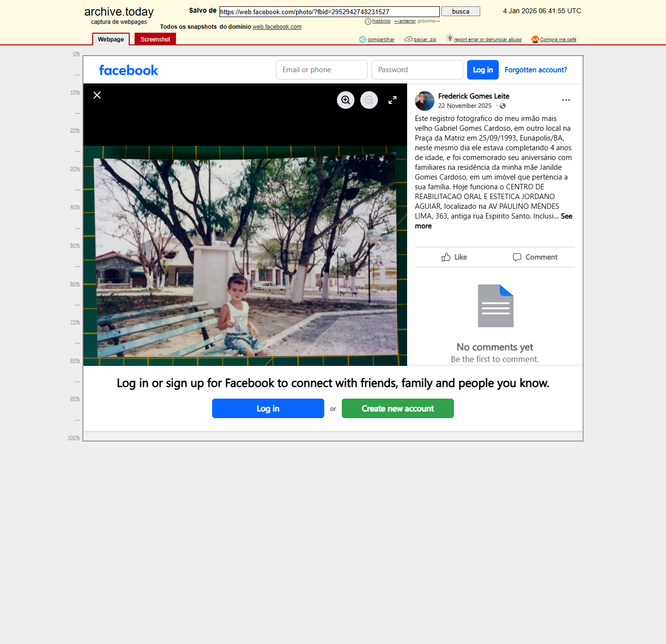Open the web.facebook.com domain link

(x=277, y=27)
